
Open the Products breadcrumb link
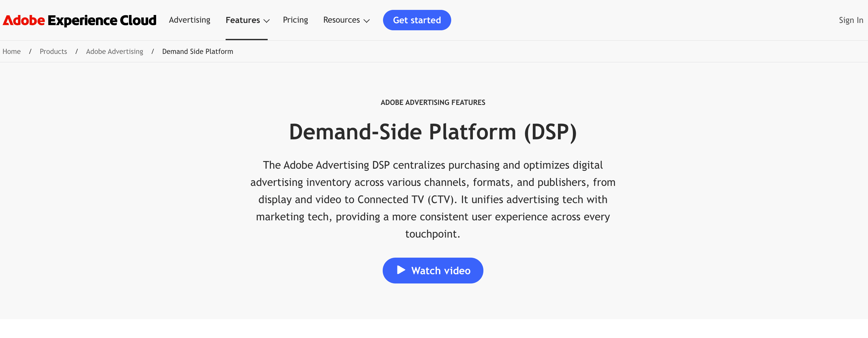click(53, 51)
